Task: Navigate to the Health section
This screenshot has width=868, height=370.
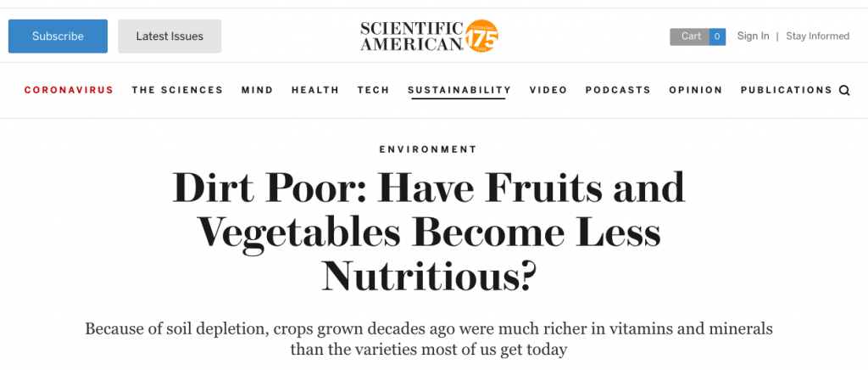Action: pyautogui.click(x=315, y=90)
